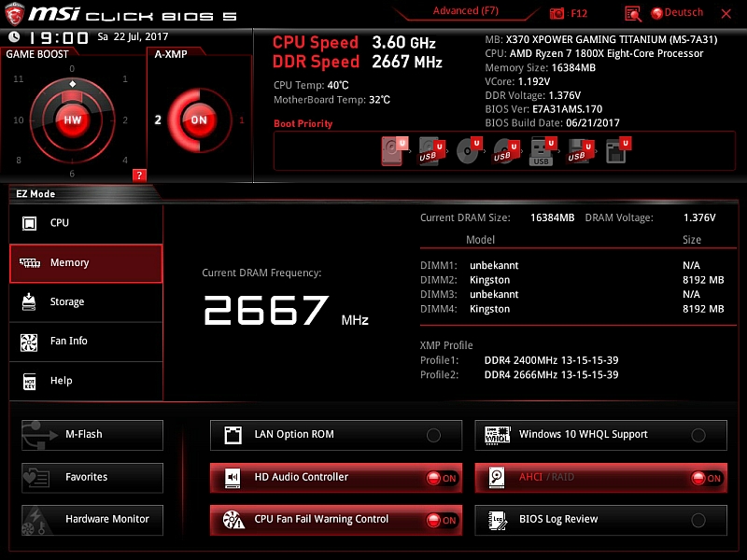Click the AHCI/RAID disk icon

click(x=497, y=478)
